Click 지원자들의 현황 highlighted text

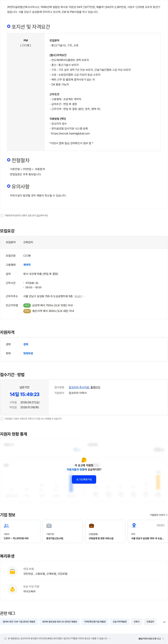(75, 469)
